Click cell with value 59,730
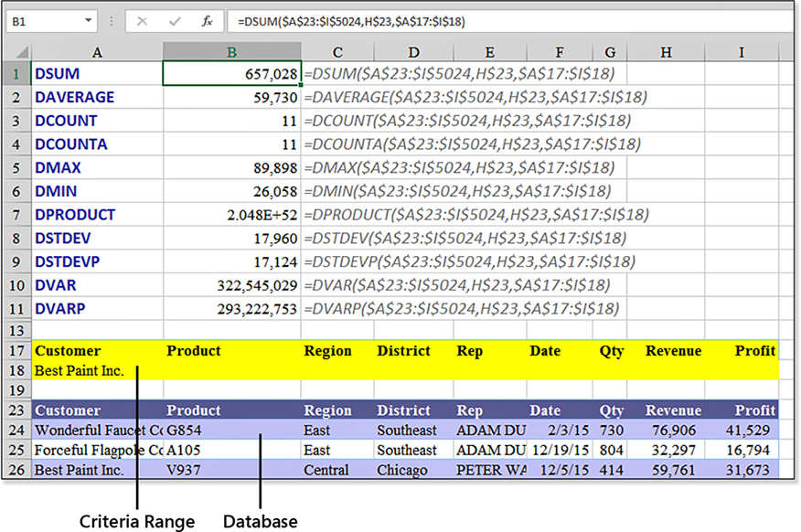The height and width of the screenshot is (532, 801). click(232, 97)
